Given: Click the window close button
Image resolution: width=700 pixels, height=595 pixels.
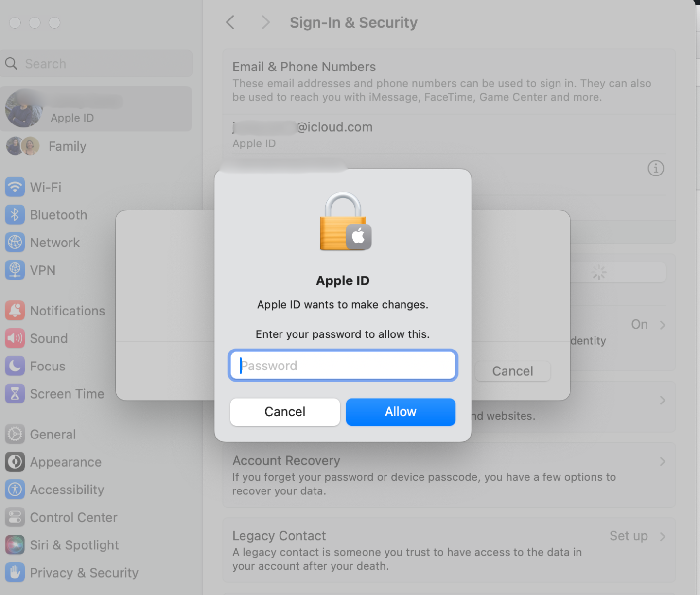Looking at the screenshot, I should click(15, 23).
